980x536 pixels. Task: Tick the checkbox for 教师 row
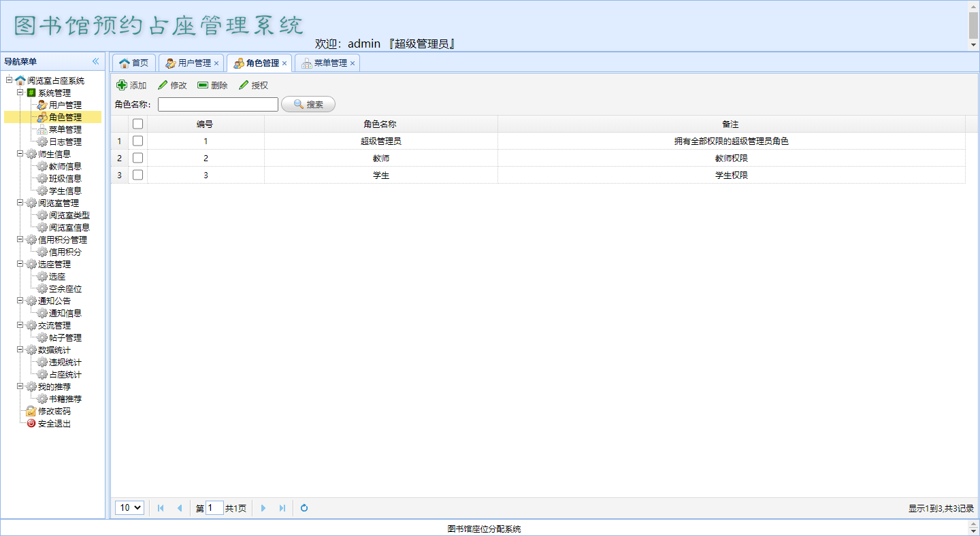pyautogui.click(x=137, y=158)
